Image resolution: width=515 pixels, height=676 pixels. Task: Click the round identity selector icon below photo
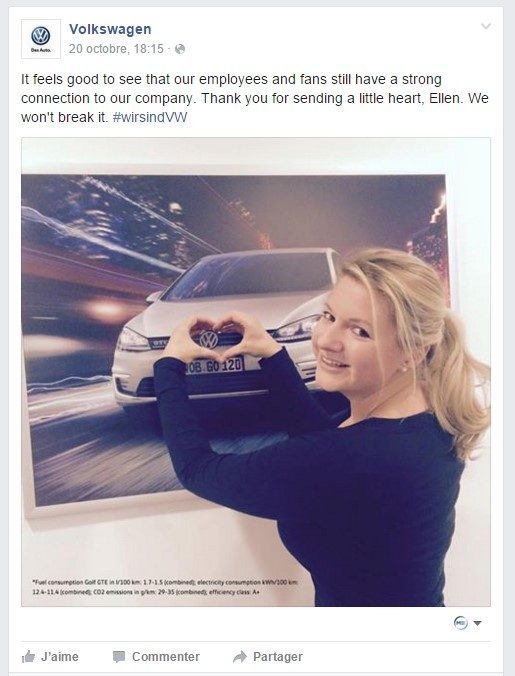[460, 623]
